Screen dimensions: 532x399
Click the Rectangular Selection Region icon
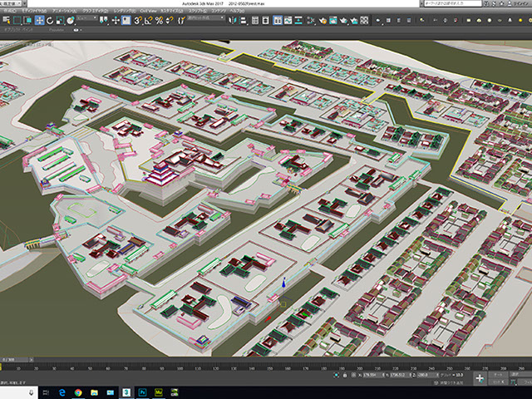[x=16, y=20]
